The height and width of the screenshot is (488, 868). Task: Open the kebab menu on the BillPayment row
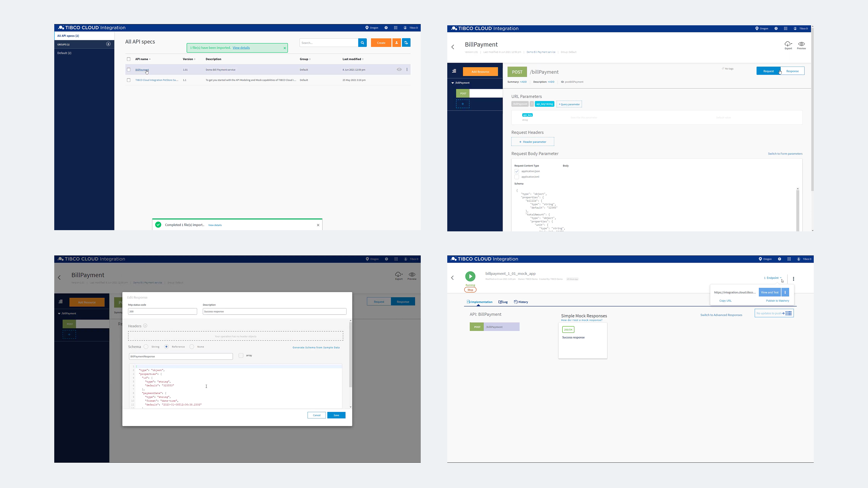[407, 69]
